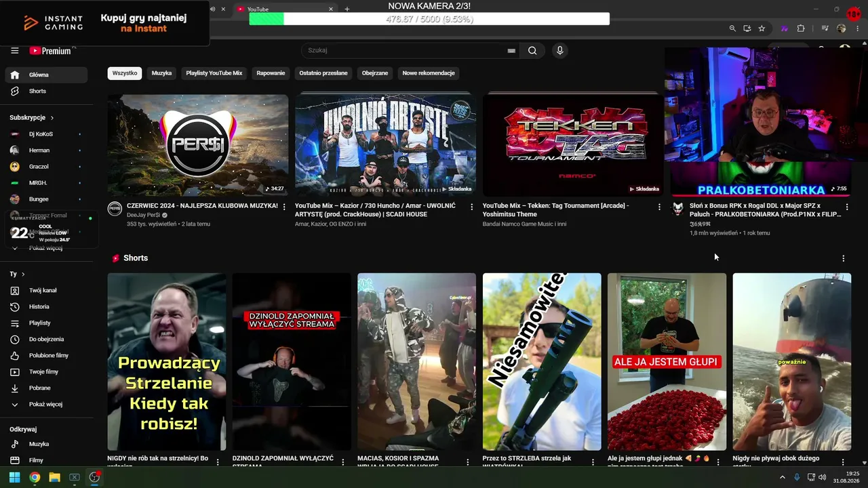Open the Bungee subscription channel
868x488 pixels.
[x=46, y=199]
